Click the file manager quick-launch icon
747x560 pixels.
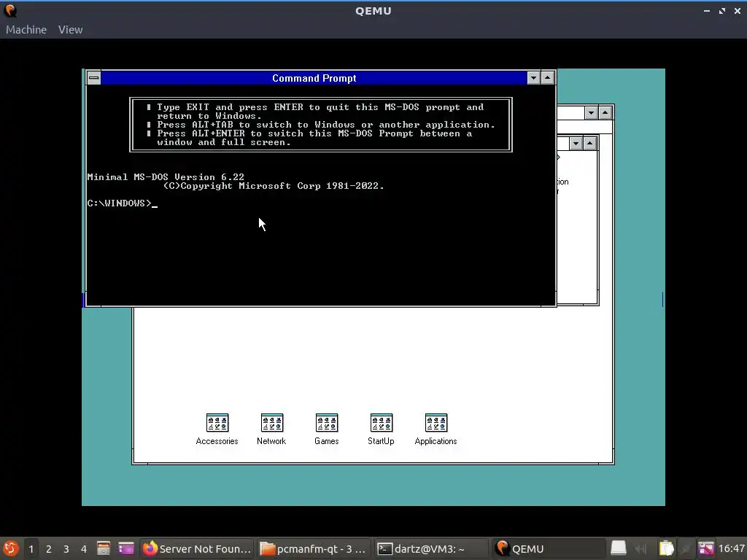pos(104,548)
